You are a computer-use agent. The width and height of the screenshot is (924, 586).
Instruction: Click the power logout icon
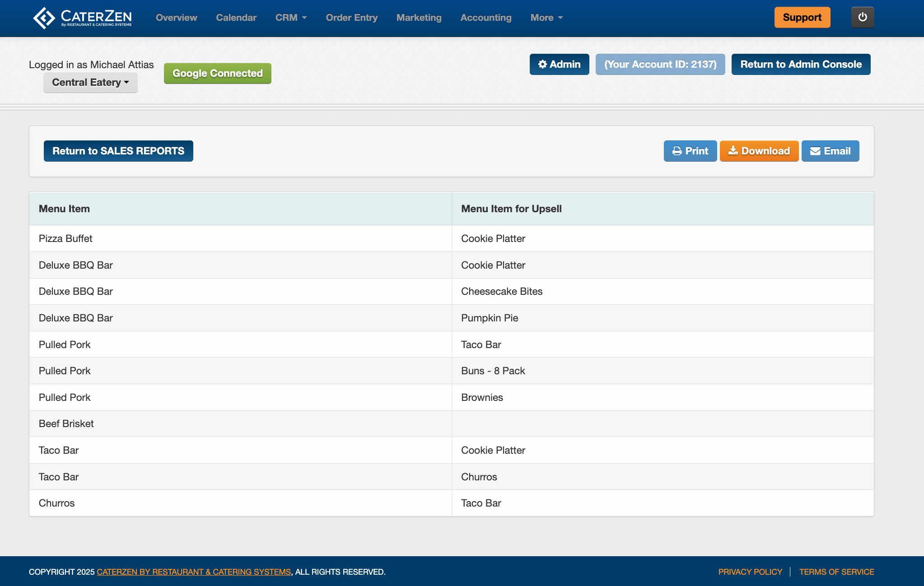[x=862, y=17]
